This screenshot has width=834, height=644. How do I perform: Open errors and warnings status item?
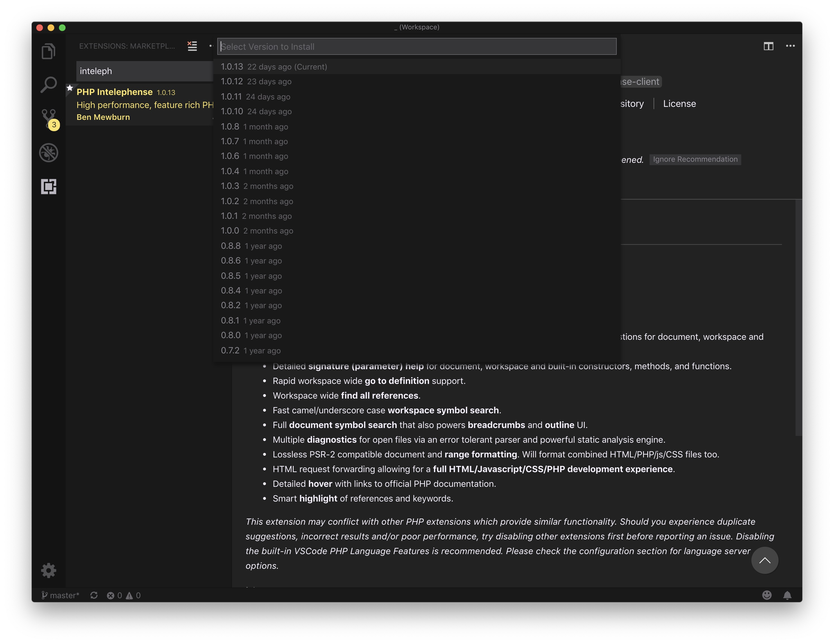[x=124, y=595]
